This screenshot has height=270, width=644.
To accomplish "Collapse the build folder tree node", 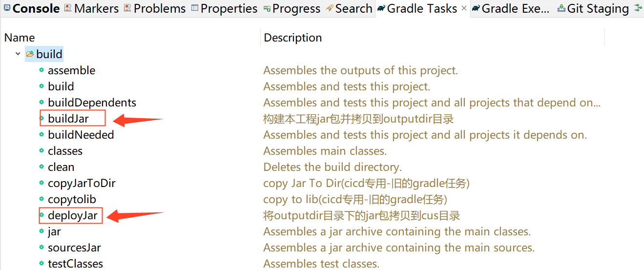I will point(18,54).
